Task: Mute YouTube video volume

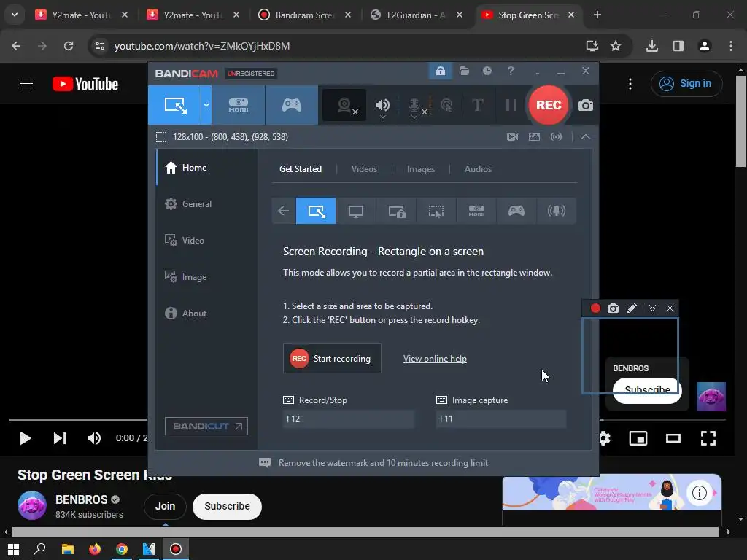Action: 94,438
